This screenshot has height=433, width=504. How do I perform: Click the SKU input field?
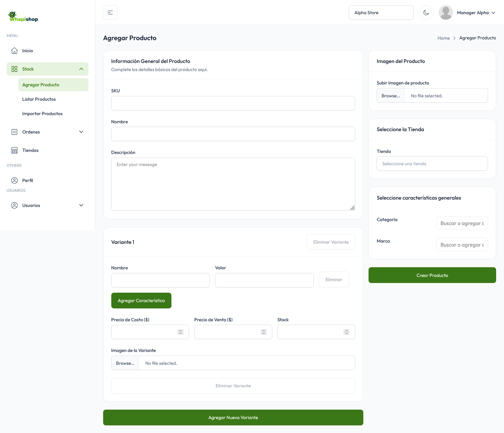(x=233, y=103)
